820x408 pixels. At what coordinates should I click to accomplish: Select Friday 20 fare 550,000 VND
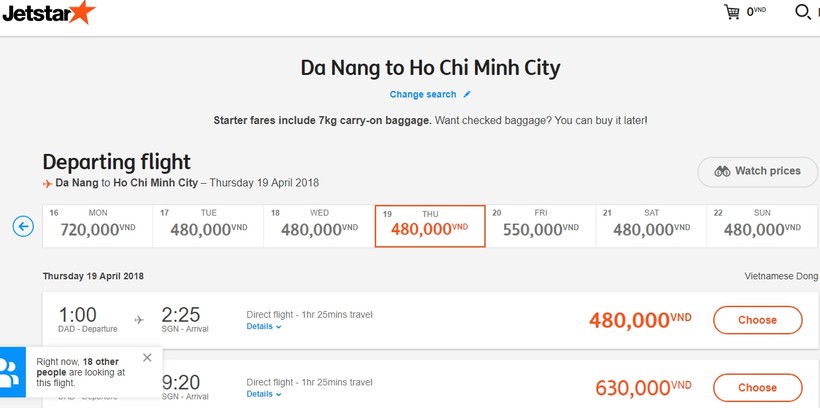tap(541, 226)
